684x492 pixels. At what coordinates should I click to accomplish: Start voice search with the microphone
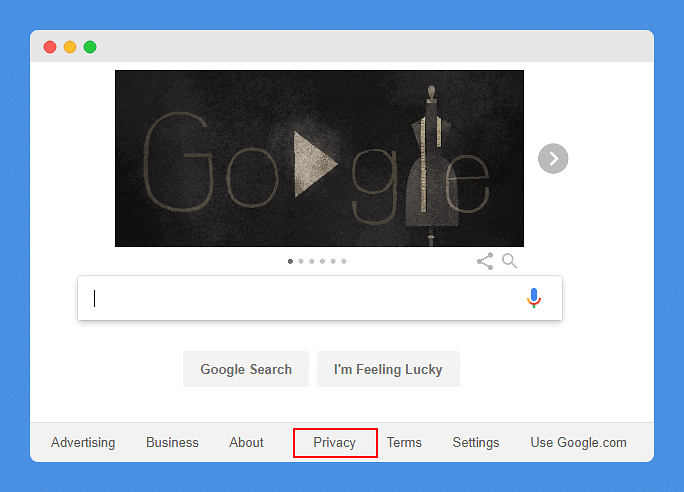pos(534,298)
